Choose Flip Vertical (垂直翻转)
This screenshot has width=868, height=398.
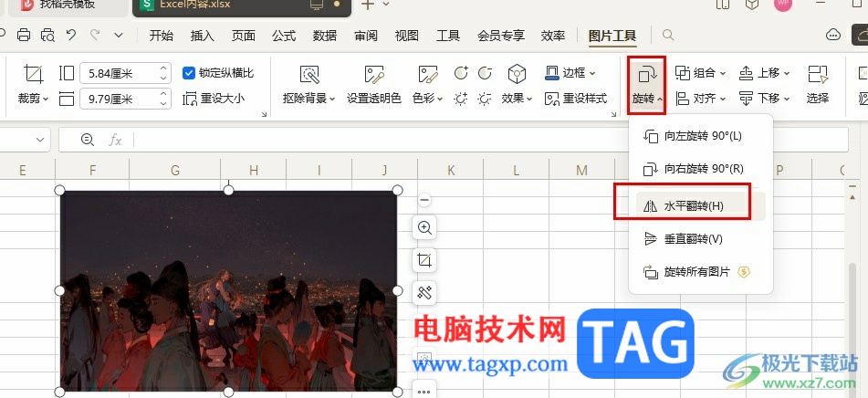pos(700,239)
